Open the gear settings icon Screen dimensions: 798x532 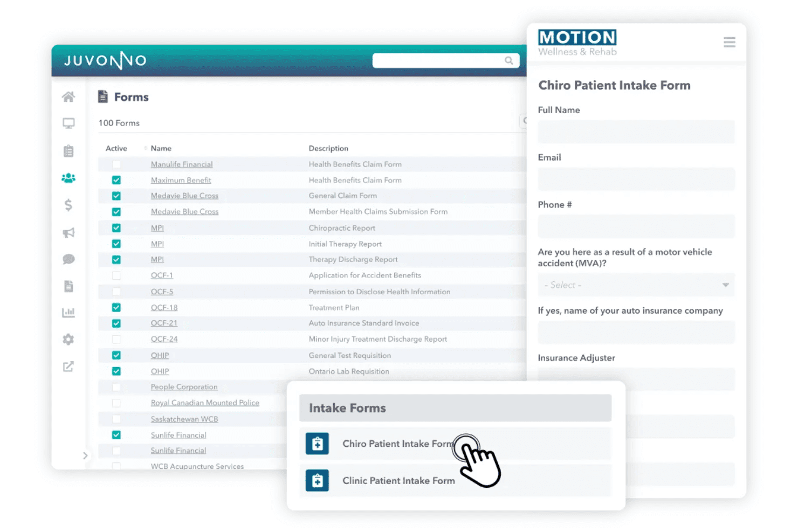click(68, 340)
